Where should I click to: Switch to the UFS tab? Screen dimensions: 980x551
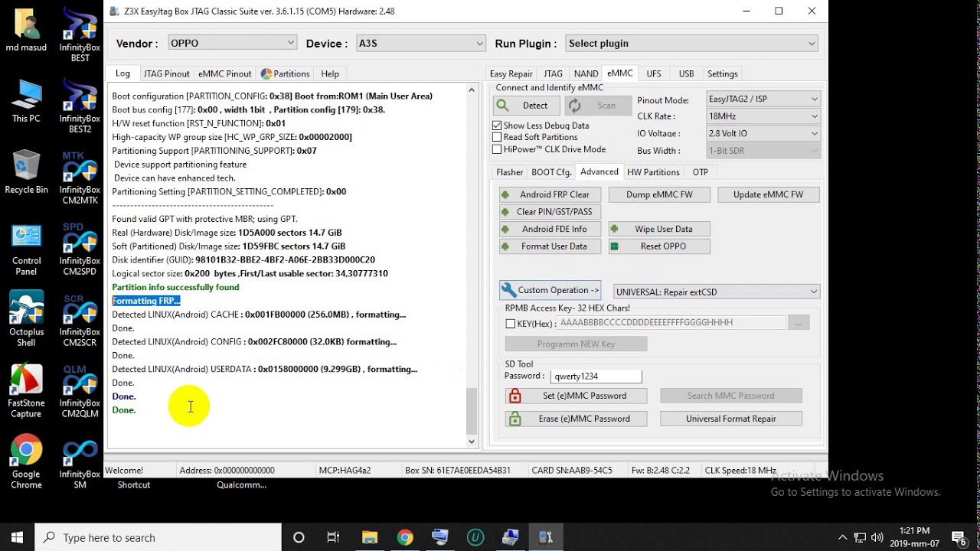point(653,74)
